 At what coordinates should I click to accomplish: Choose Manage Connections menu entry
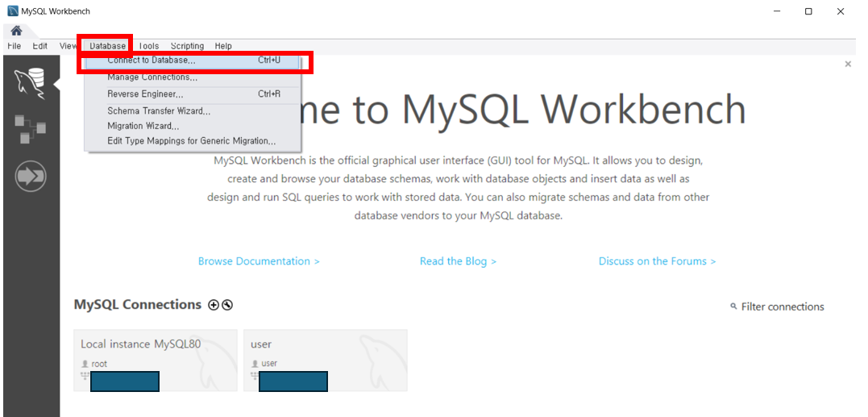pyautogui.click(x=193, y=77)
